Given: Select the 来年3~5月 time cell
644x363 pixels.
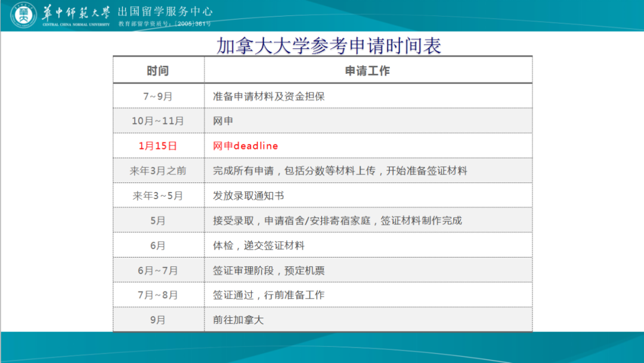Looking at the screenshot, I should click(x=158, y=196).
